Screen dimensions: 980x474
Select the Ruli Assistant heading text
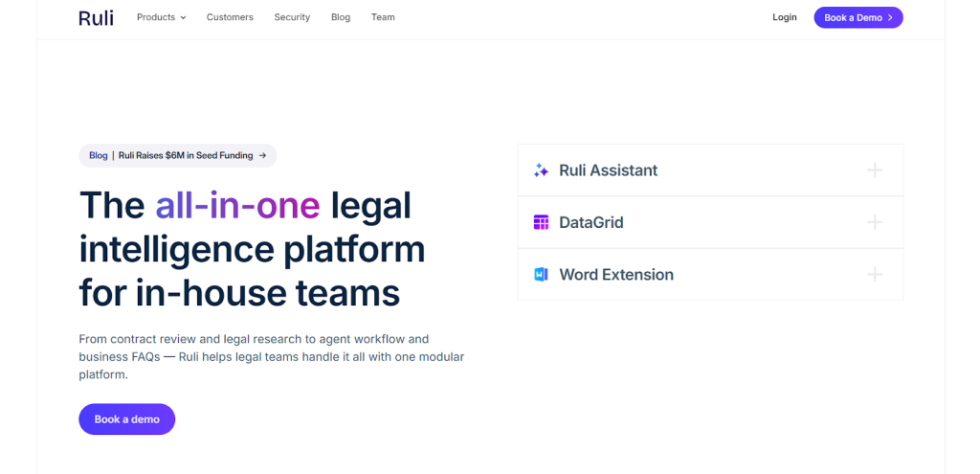[608, 170]
